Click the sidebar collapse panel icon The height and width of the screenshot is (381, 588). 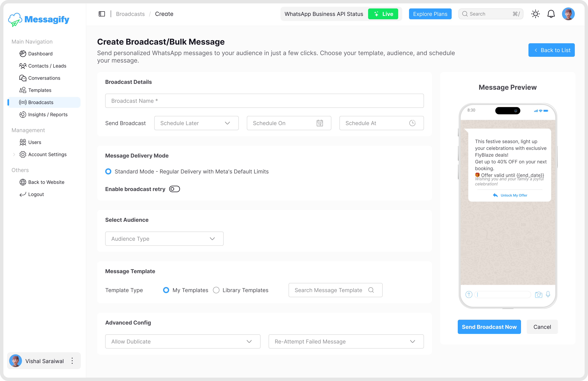(x=101, y=14)
